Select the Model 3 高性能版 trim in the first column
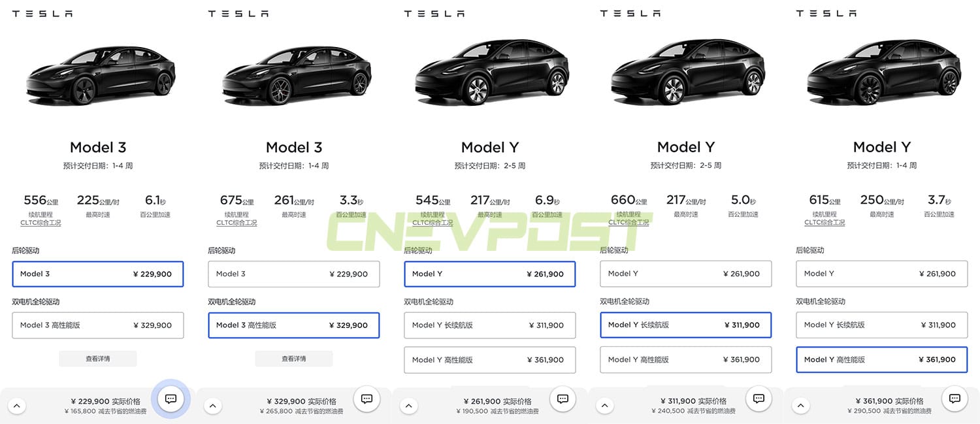 coord(98,325)
